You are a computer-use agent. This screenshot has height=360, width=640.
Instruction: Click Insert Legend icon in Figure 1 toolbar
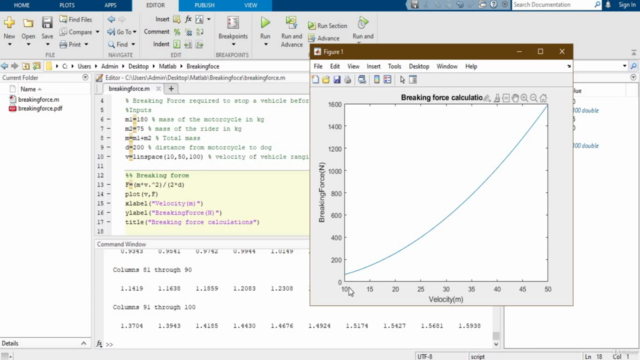click(x=387, y=80)
